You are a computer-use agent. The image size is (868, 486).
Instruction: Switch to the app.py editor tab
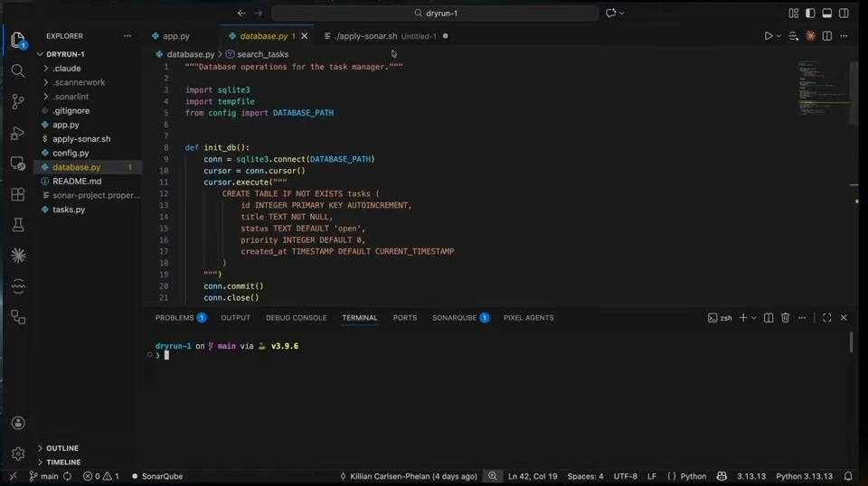pos(176,36)
